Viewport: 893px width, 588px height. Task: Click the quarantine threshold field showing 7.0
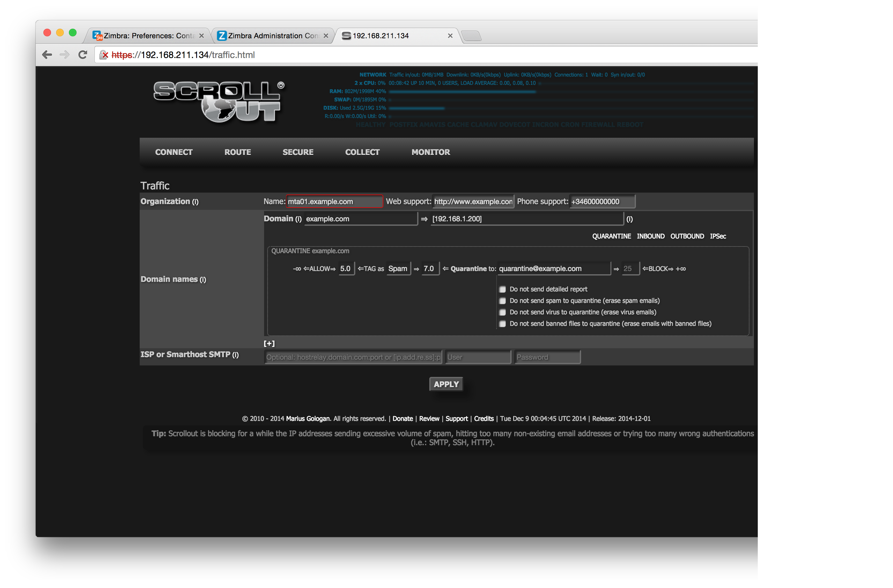(x=430, y=269)
